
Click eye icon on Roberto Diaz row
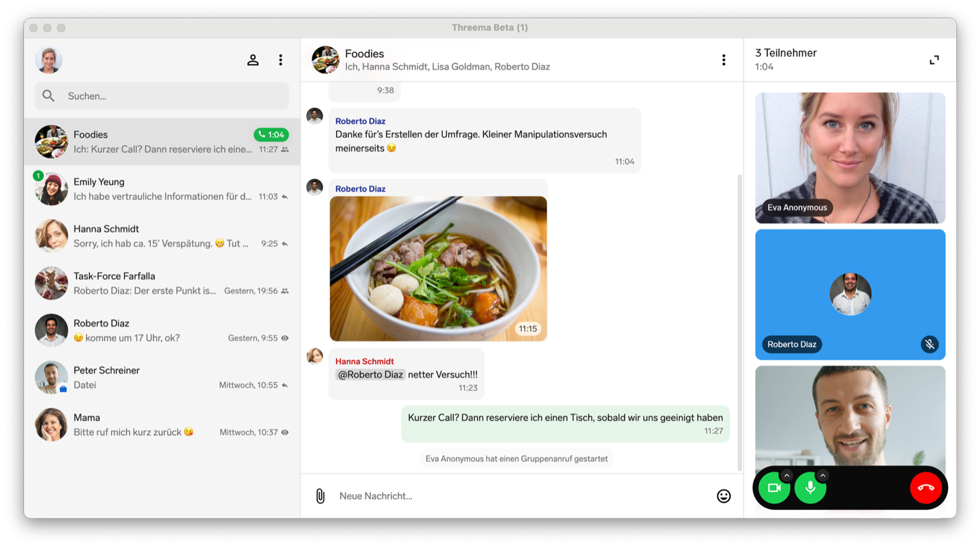pyautogui.click(x=285, y=338)
